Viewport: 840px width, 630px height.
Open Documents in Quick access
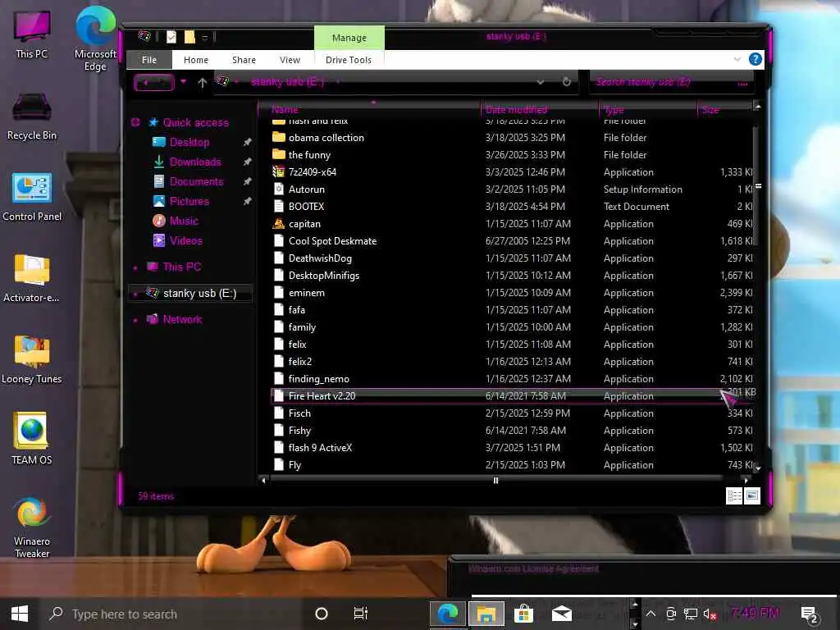point(197,182)
